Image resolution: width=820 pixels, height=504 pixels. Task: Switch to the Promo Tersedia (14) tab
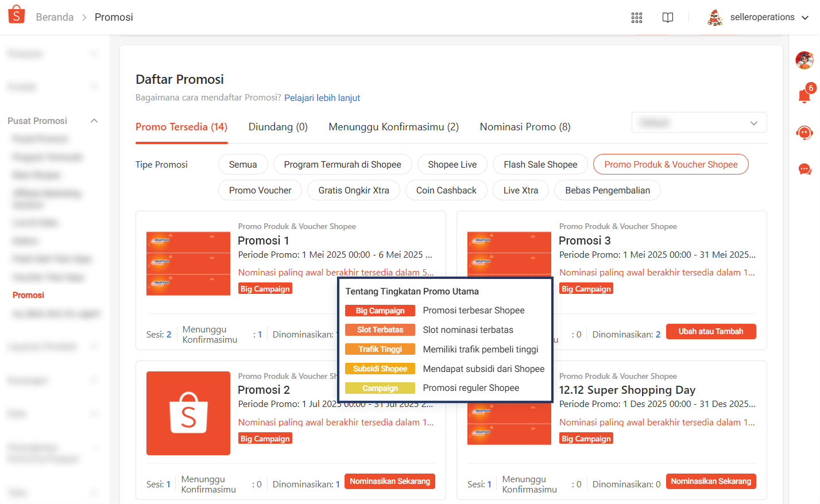181,127
